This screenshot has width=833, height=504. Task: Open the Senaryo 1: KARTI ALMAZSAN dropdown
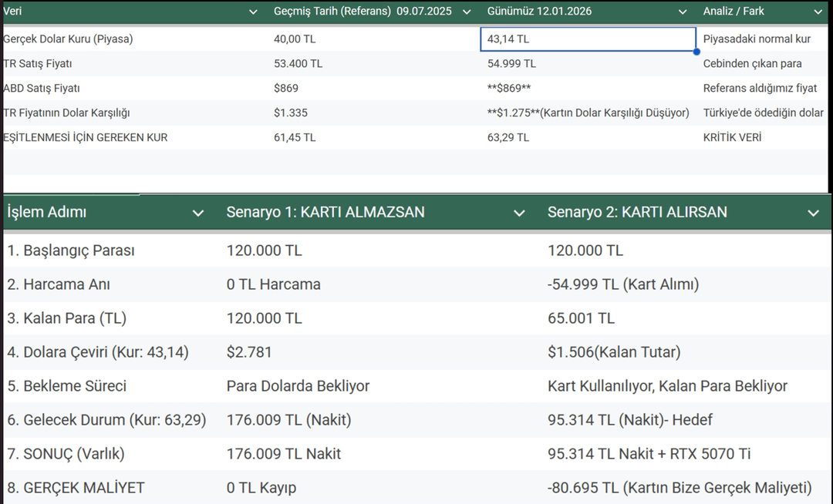pos(519,213)
